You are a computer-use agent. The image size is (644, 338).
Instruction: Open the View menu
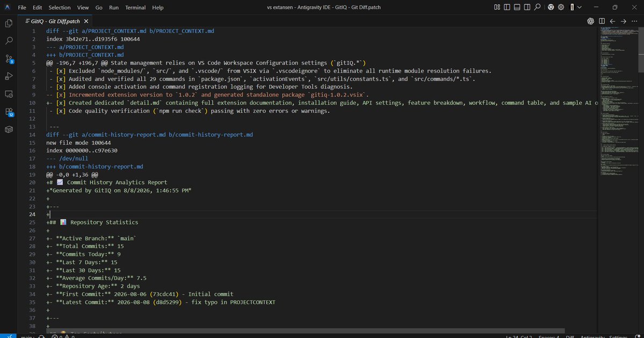83,8
